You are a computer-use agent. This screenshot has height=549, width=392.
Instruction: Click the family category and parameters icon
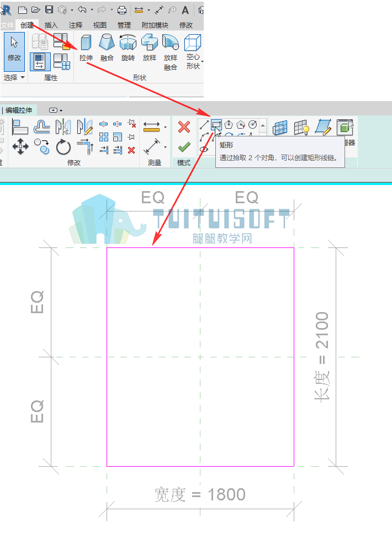[x=62, y=41]
